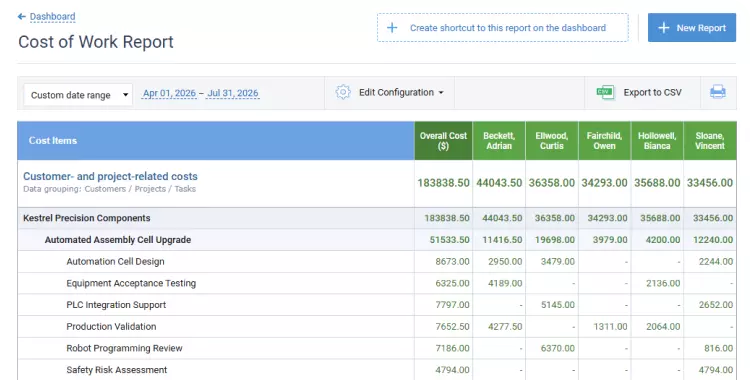Click the CSV file icon

[x=605, y=92]
